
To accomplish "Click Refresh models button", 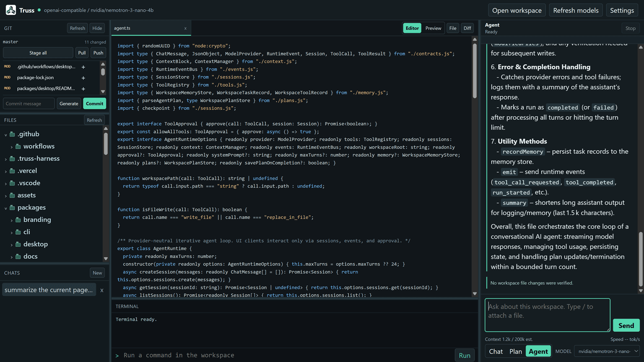I will pyautogui.click(x=576, y=10).
